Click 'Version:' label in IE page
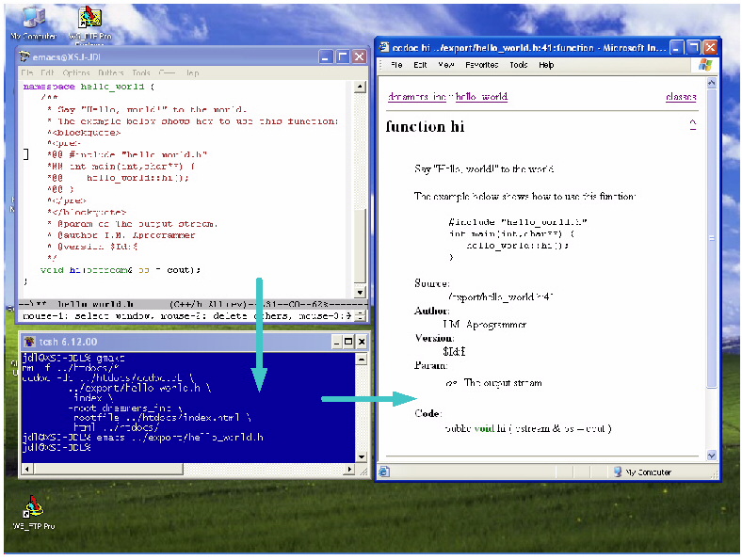 [434, 338]
